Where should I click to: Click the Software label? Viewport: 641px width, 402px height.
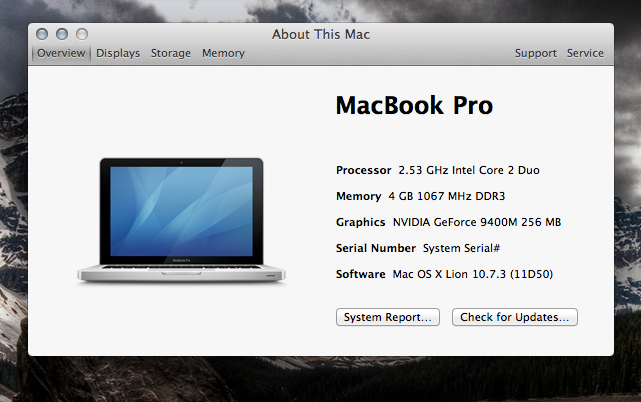click(x=361, y=274)
